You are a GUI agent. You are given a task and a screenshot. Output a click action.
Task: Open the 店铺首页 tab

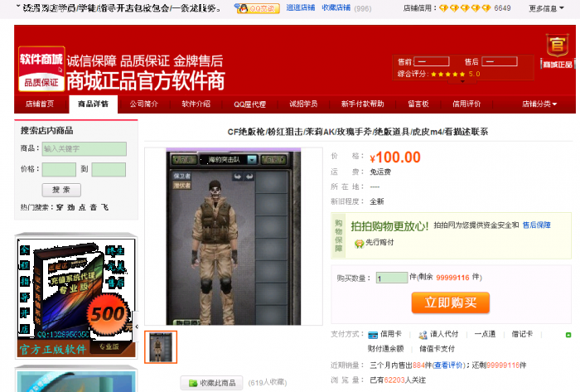(40, 104)
